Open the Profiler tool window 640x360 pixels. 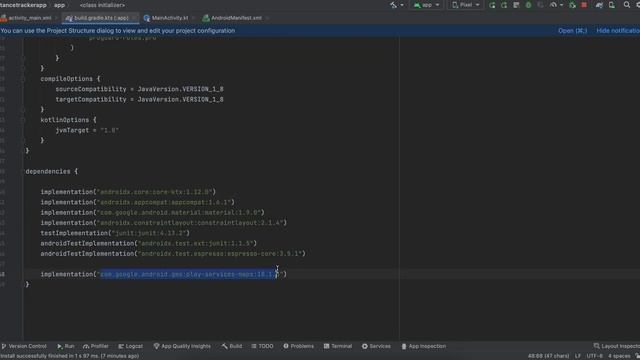pos(96,346)
